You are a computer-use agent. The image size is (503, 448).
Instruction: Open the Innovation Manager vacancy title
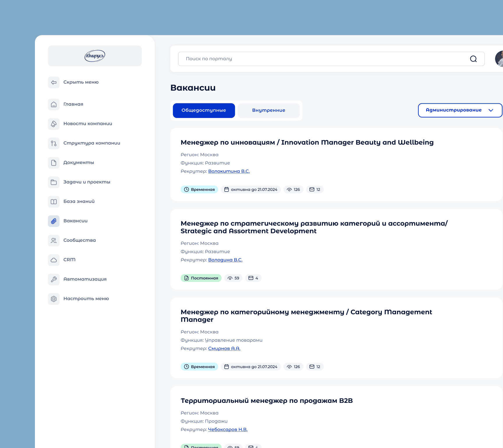(x=307, y=142)
